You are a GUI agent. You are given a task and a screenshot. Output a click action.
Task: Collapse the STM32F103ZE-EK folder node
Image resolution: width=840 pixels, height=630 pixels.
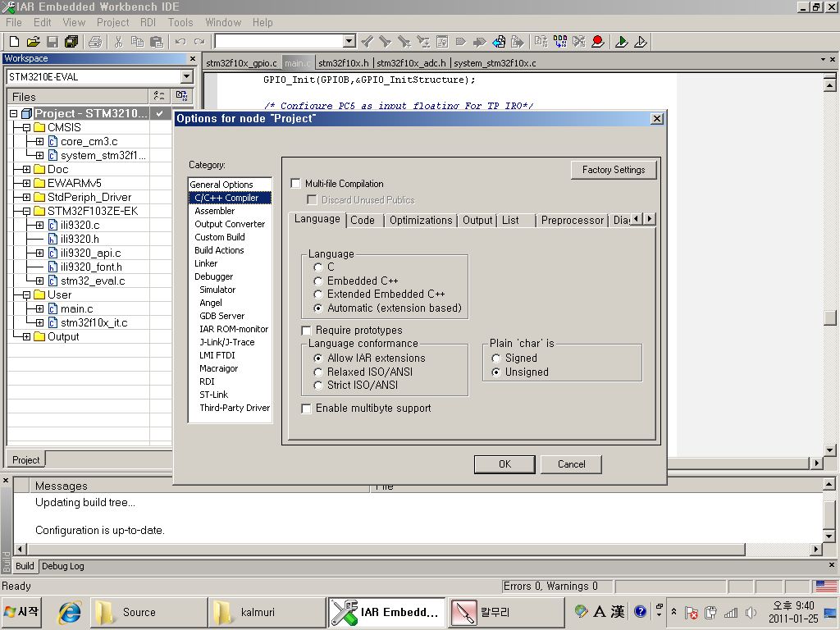pos(26,211)
